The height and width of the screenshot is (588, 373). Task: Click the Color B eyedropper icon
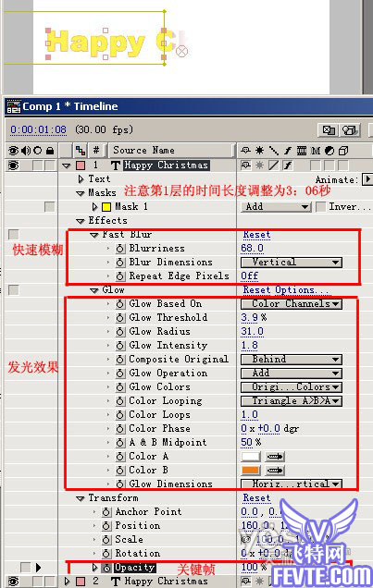(275, 471)
